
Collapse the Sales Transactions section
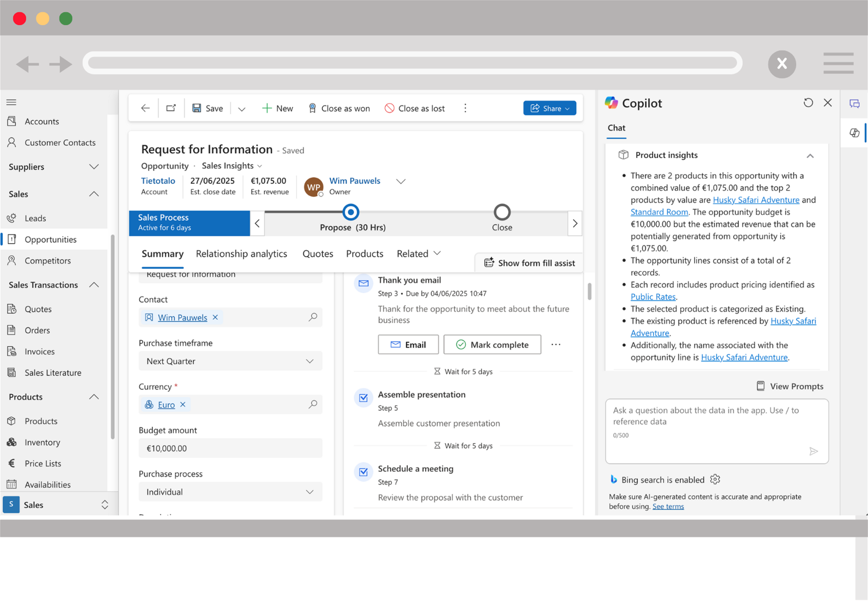[94, 285]
